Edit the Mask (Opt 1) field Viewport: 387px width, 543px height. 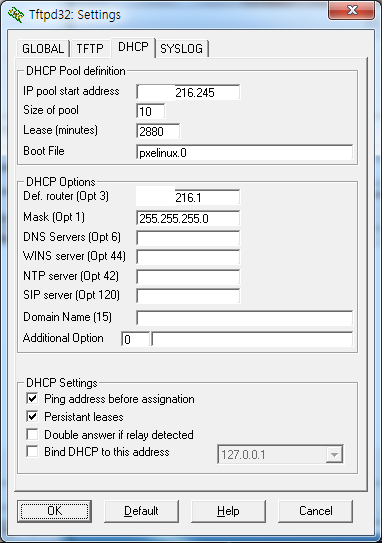coord(188,218)
